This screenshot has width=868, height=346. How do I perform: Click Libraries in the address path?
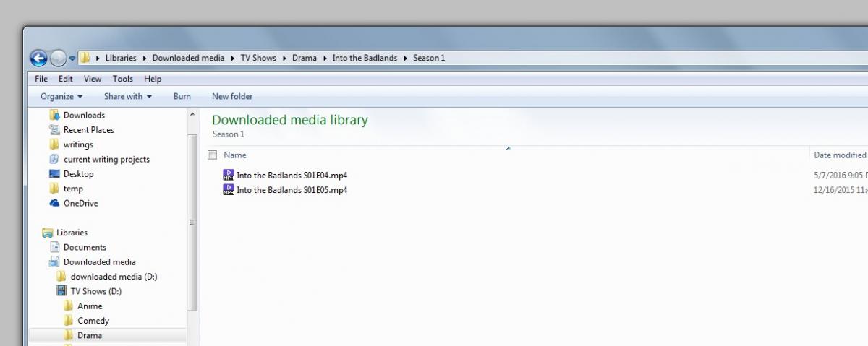121,58
